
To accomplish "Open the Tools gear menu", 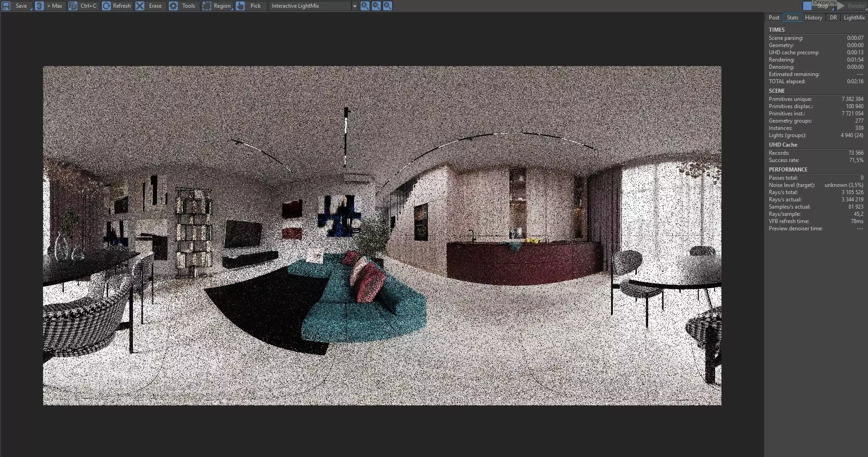I will [x=182, y=6].
